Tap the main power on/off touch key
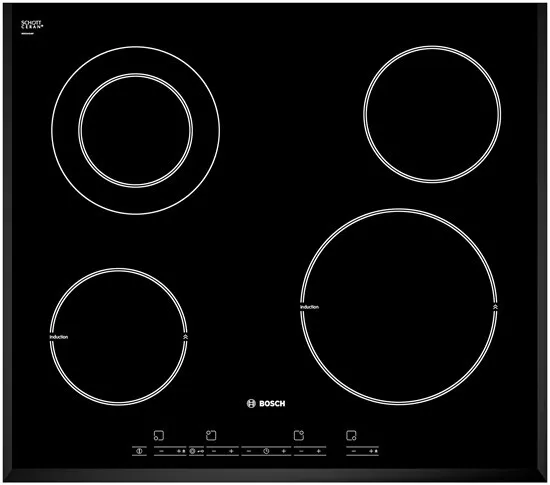The image size is (550, 485). pyautogui.click(x=139, y=451)
